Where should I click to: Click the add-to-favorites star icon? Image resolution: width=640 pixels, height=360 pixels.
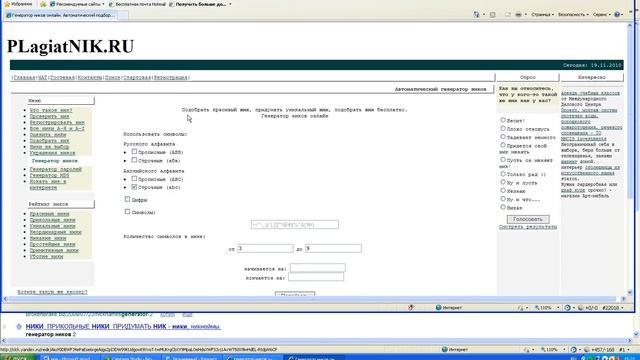click(x=43, y=4)
